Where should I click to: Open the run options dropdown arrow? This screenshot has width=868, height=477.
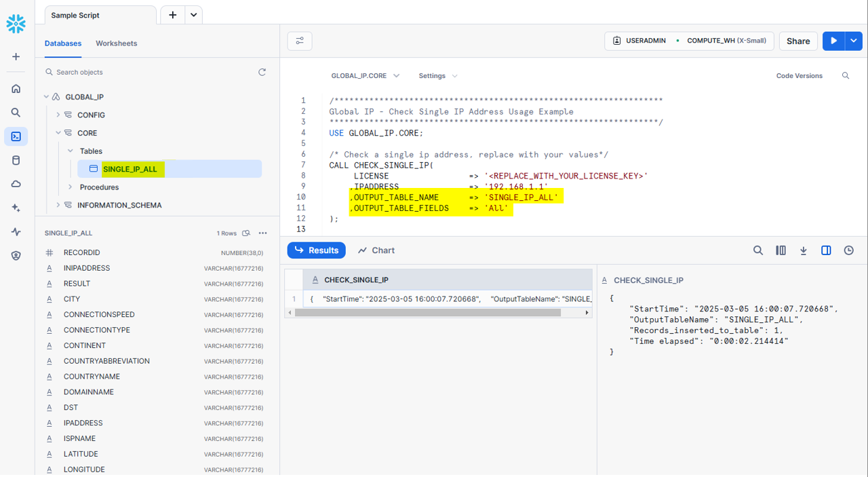tap(854, 41)
